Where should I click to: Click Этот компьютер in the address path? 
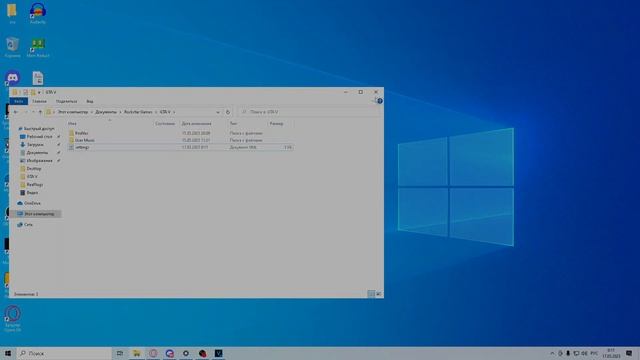72,112
